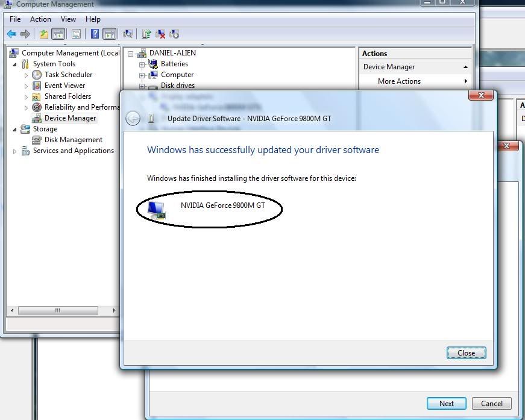This screenshot has width=525, height=420.
Task: Select Disk Management in the tree
Action: click(x=74, y=140)
